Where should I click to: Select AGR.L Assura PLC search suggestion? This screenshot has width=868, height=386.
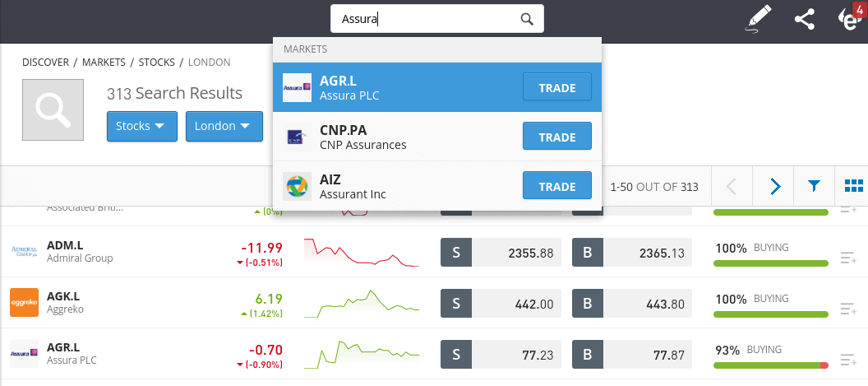437,87
